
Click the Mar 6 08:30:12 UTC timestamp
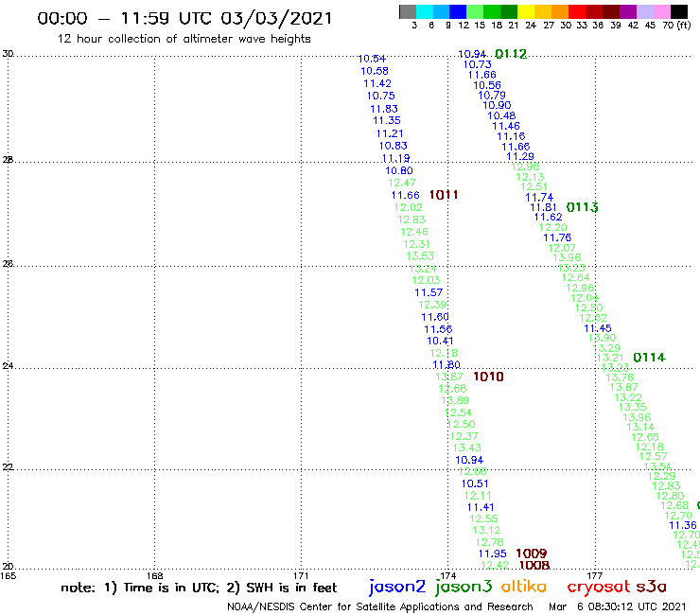click(x=618, y=606)
